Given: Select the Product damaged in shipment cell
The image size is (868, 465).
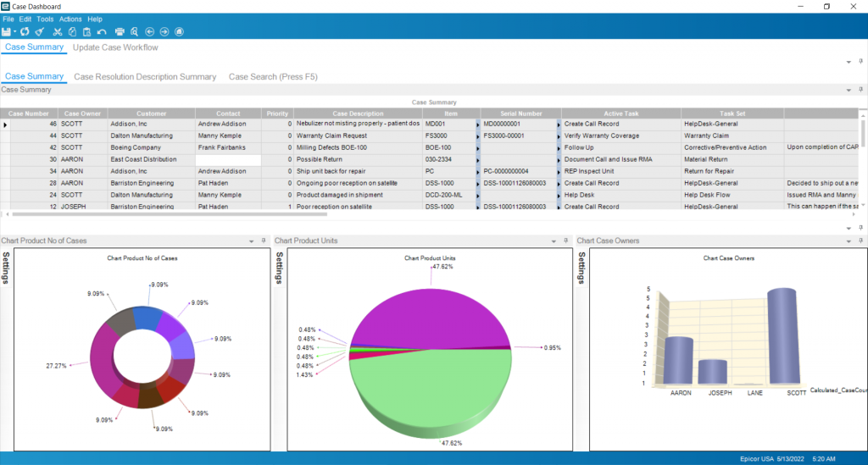Looking at the screenshot, I should 359,195.
